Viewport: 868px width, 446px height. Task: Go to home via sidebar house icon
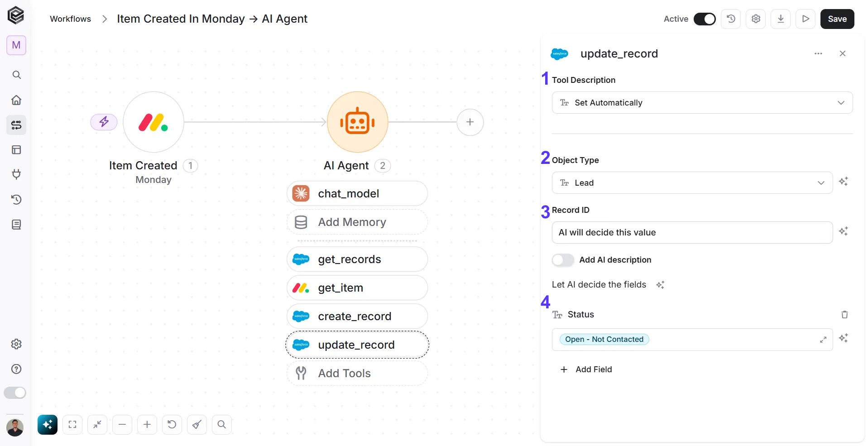pyautogui.click(x=16, y=100)
